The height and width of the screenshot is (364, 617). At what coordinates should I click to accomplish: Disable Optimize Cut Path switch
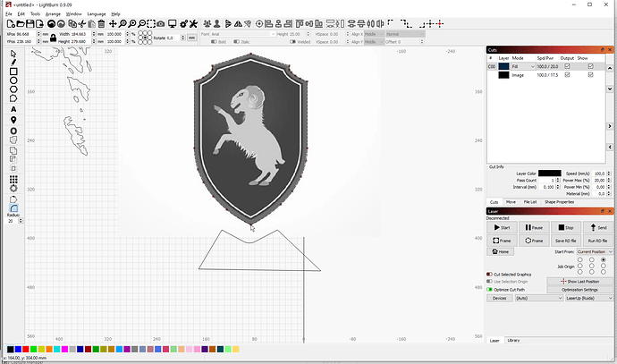[x=489, y=290]
